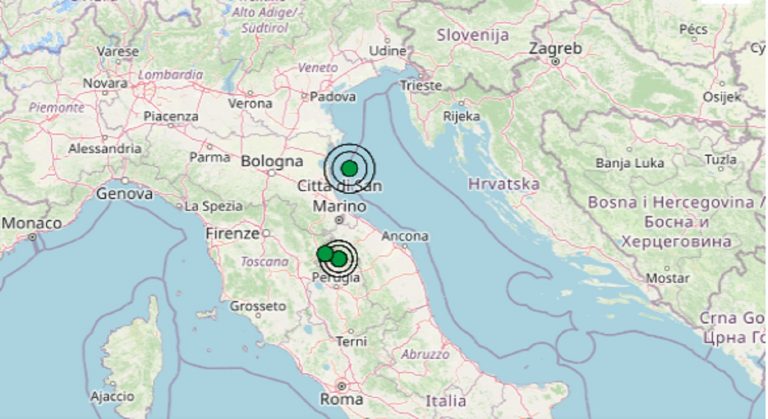The width and height of the screenshot is (768, 419).
Task: Click the Bologna city marker
Action: pyautogui.click(x=271, y=173)
